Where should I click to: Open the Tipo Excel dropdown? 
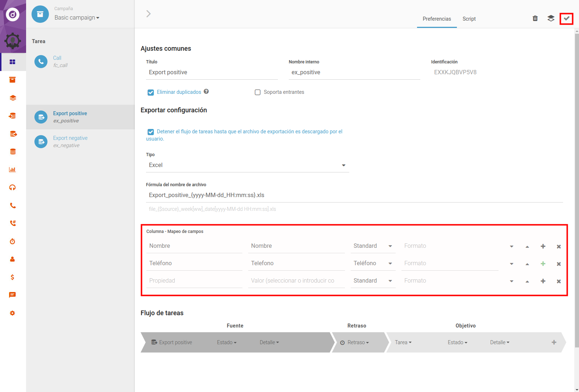[247, 165]
